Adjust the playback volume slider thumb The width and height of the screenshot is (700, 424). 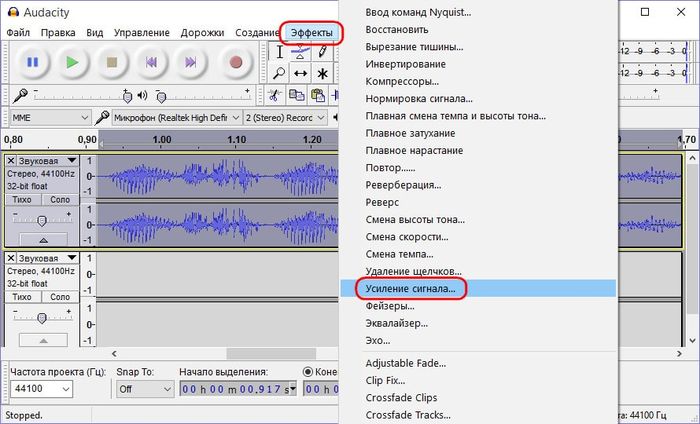162,96
